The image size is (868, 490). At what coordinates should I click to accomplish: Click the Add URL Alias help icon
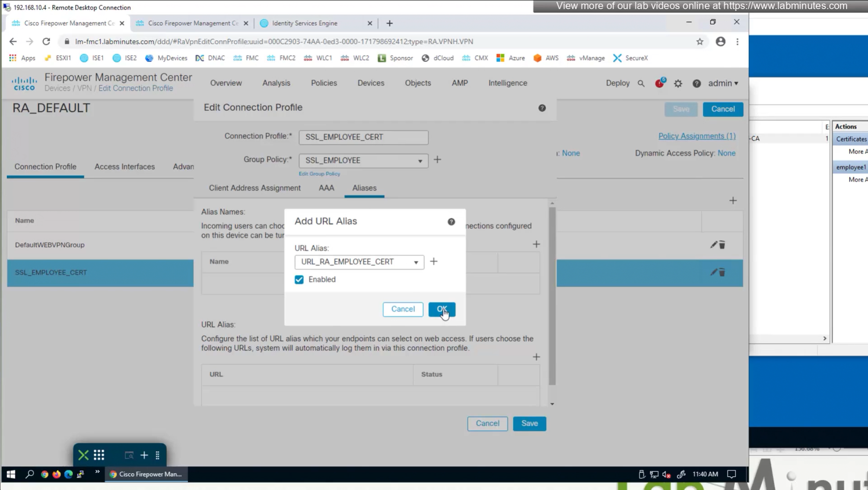point(451,221)
